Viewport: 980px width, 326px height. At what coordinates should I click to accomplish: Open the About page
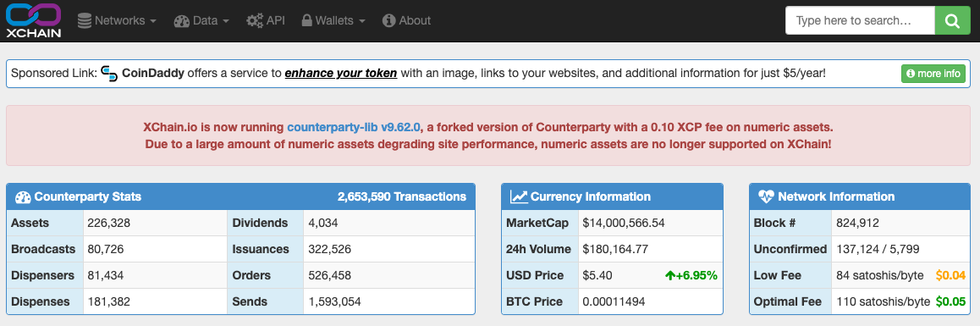click(x=406, y=20)
